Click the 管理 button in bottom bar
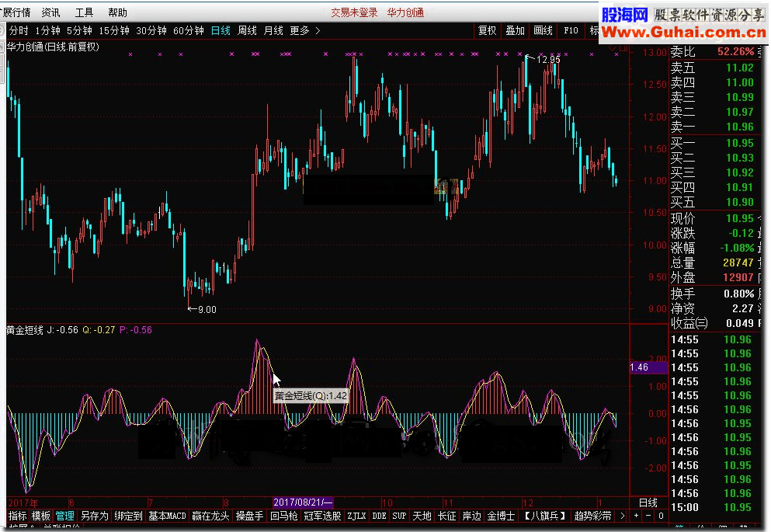This screenshot has width=771, height=532. tap(64, 516)
